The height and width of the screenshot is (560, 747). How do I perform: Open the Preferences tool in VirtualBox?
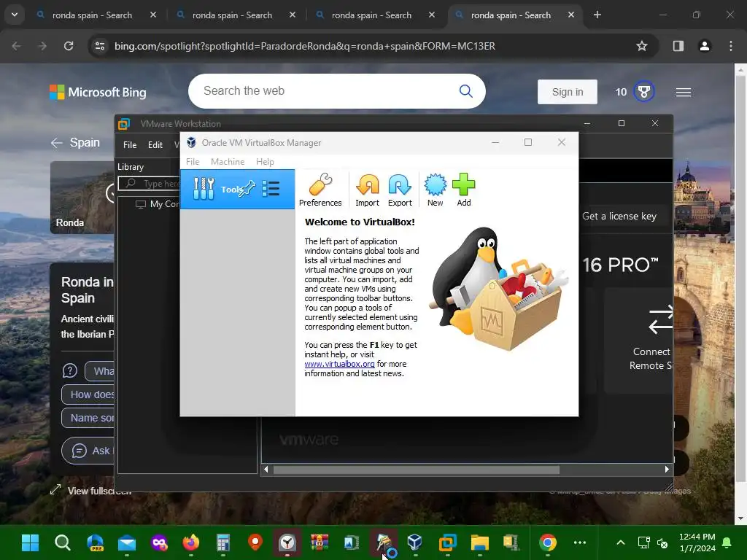point(320,190)
